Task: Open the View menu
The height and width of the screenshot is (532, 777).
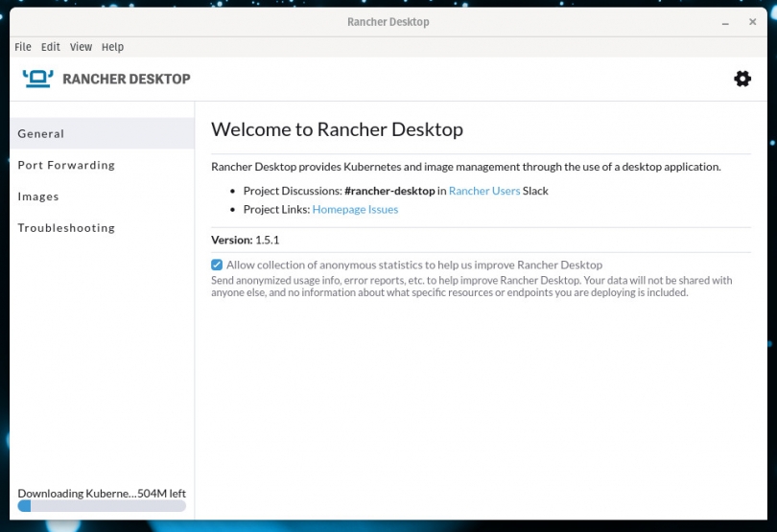Action: pos(81,47)
